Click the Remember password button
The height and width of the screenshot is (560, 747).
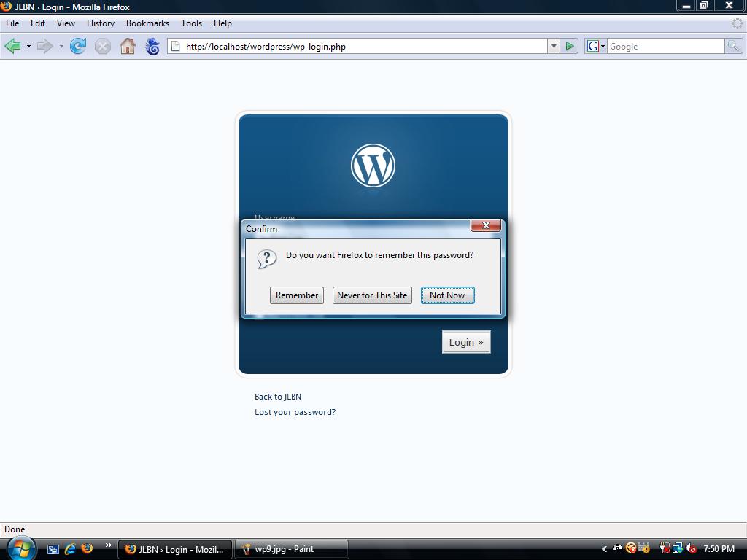click(297, 295)
